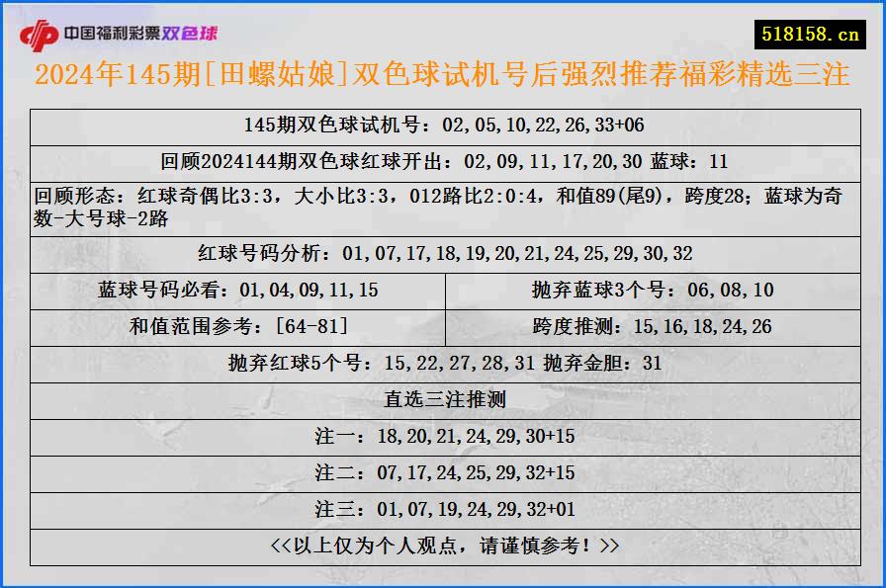Select the 145期双色球试机号 row

tap(443, 126)
